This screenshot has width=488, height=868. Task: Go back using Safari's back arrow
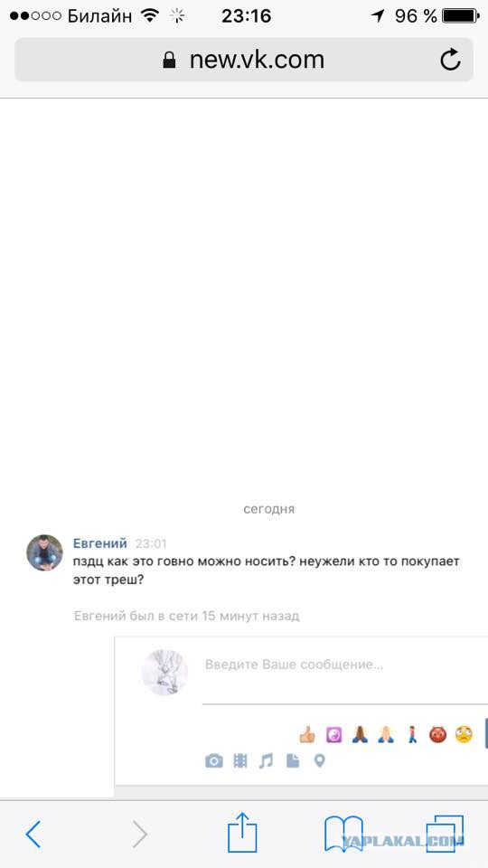(x=33, y=834)
